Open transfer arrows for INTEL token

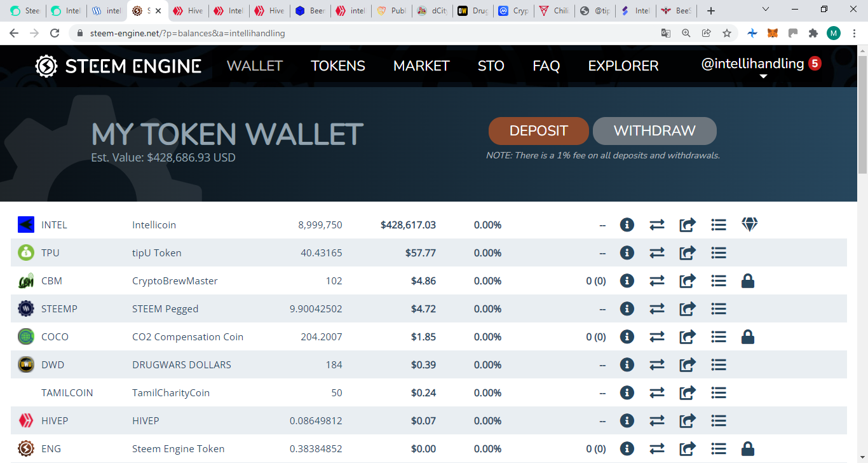click(657, 225)
